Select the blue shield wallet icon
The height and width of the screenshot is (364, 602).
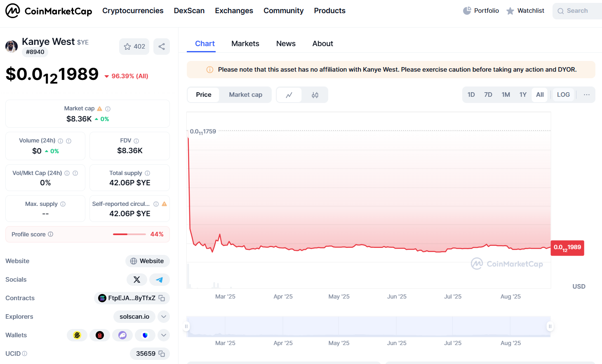point(145,335)
